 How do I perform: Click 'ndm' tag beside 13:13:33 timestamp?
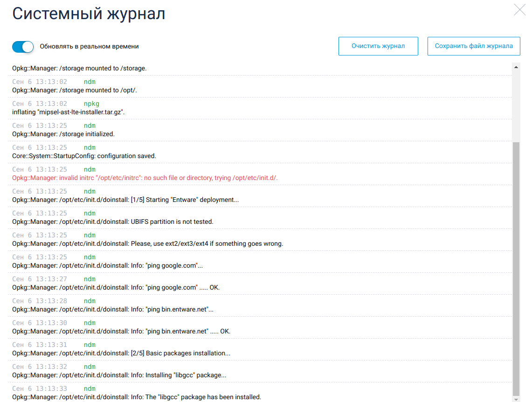click(x=90, y=389)
